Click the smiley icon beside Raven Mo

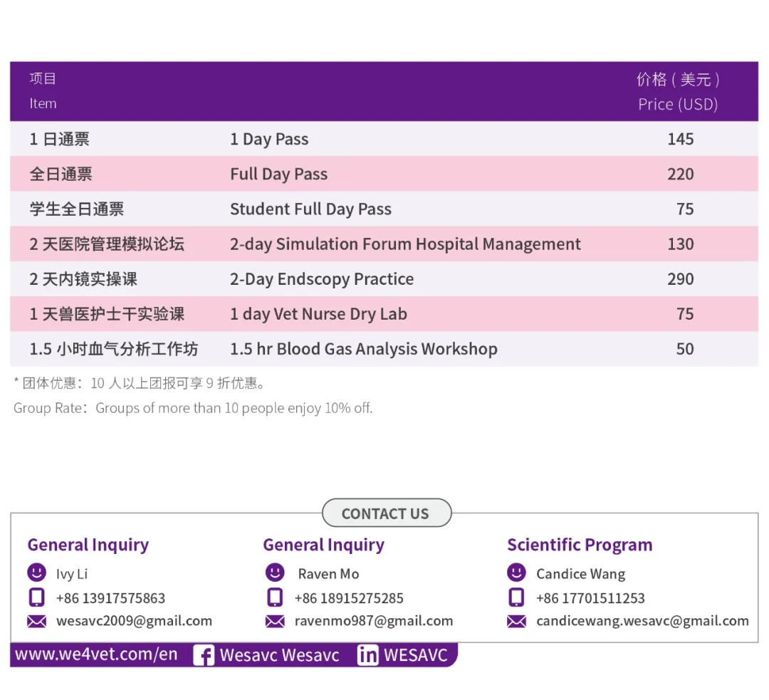[x=275, y=573]
